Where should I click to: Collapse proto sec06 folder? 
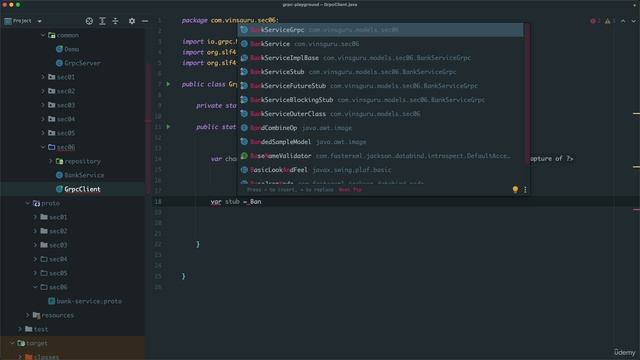tap(35, 287)
